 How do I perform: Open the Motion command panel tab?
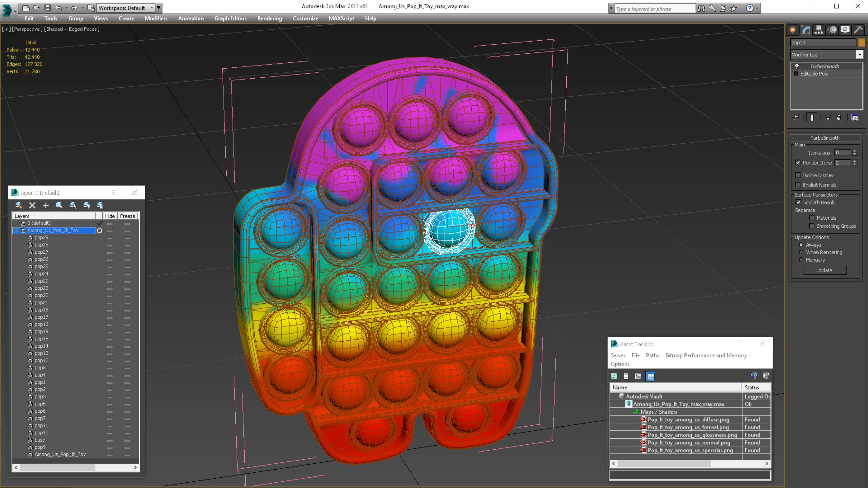(832, 30)
